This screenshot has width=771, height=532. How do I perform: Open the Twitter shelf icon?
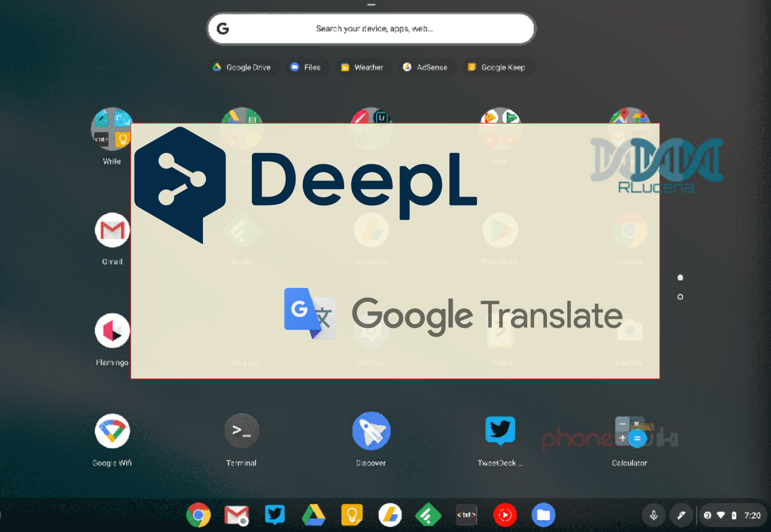pyautogui.click(x=275, y=515)
